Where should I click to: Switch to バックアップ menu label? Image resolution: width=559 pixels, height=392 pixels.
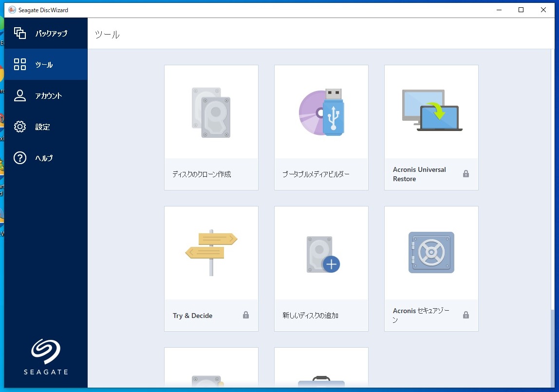[51, 34]
